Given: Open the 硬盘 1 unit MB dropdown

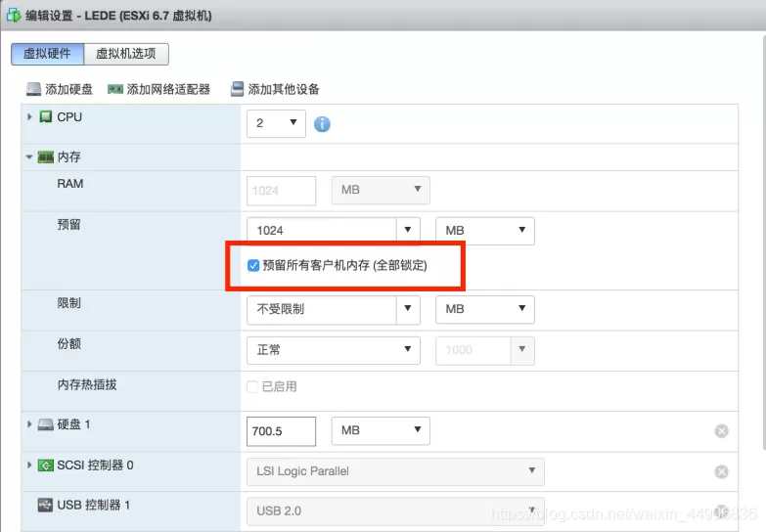Looking at the screenshot, I should point(381,430).
